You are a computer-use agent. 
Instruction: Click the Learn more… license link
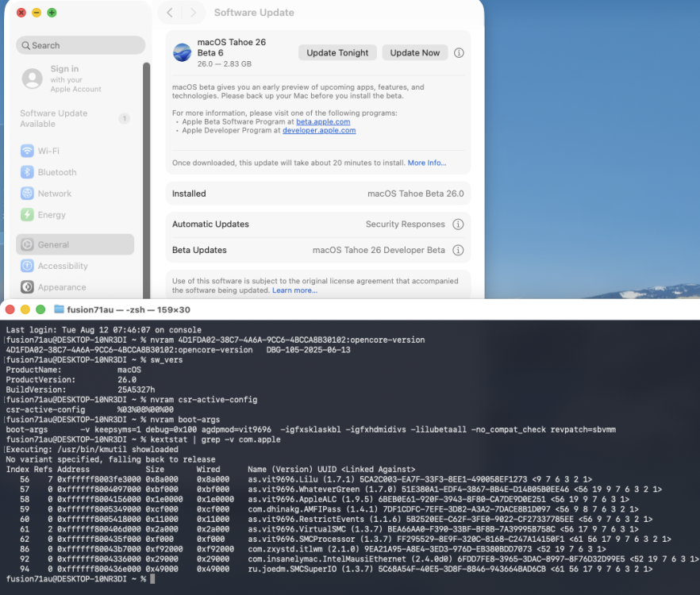pos(294,290)
